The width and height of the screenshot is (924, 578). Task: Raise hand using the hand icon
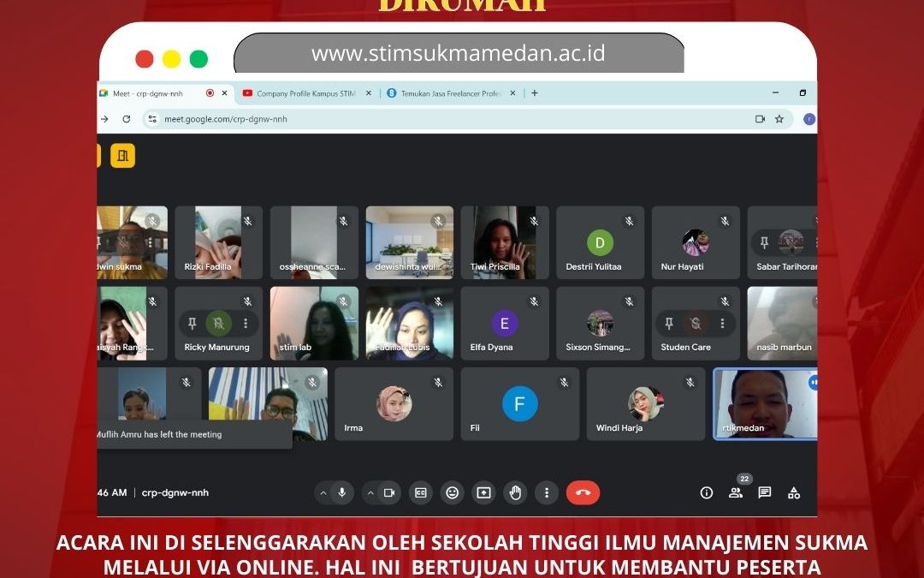tap(515, 492)
